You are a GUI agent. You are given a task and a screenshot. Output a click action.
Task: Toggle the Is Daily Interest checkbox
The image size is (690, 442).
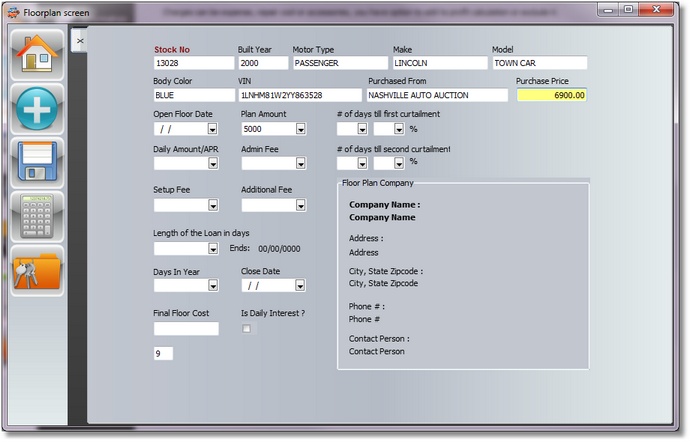[x=247, y=329]
